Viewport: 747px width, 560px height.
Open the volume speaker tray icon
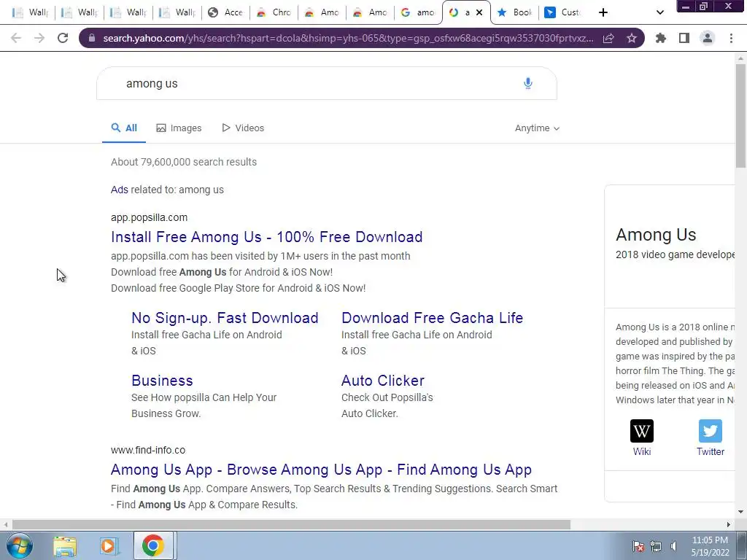click(x=673, y=546)
